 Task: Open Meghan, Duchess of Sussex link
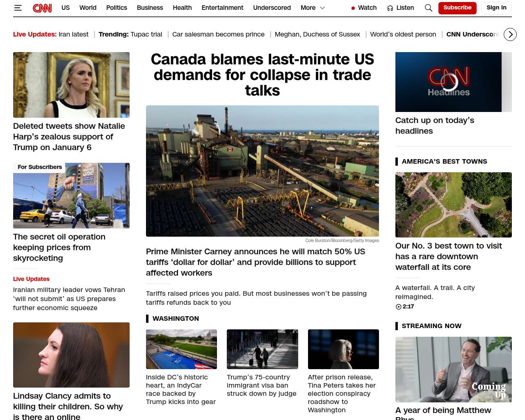tap(317, 34)
